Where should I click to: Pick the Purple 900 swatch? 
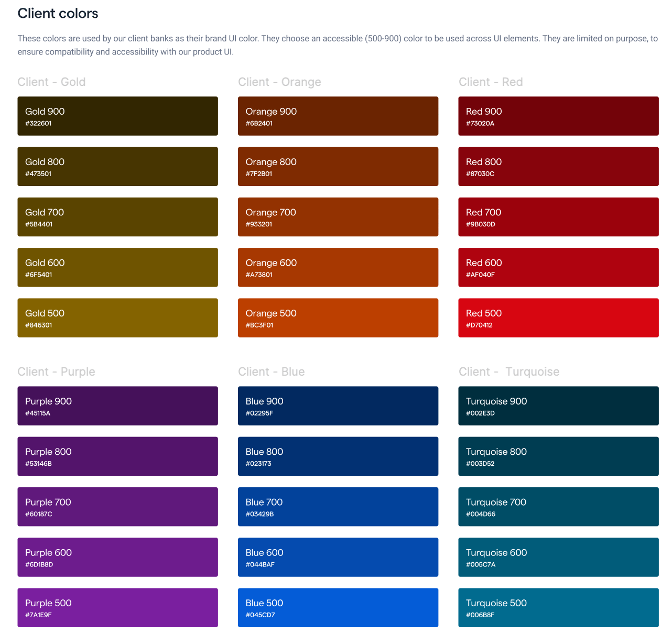117,406
